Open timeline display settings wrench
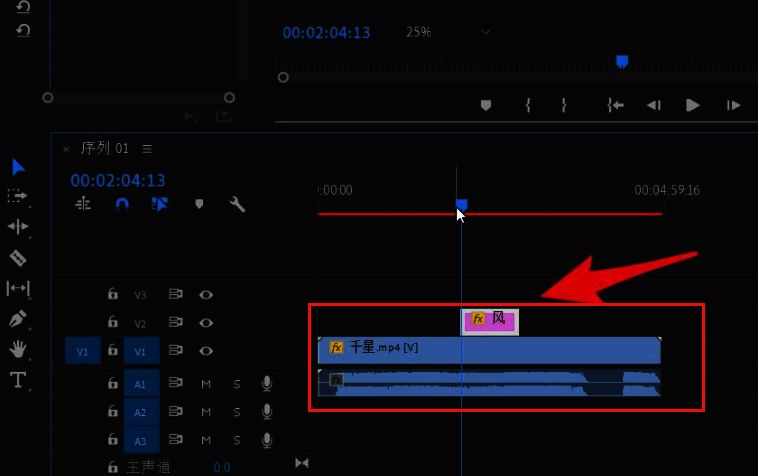 pos(237,204)
